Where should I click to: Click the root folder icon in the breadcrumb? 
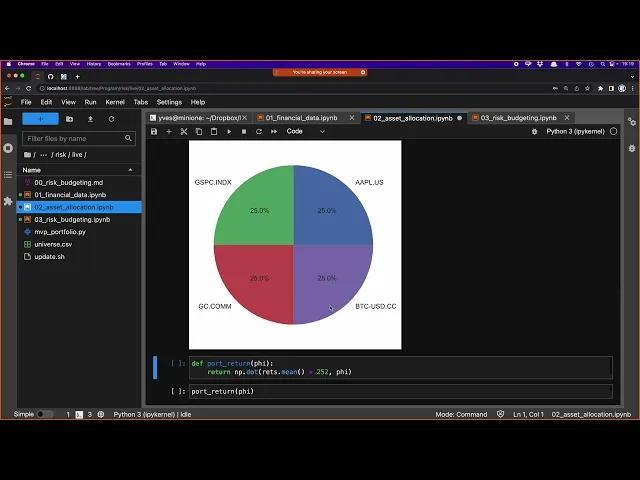(27, 155)
